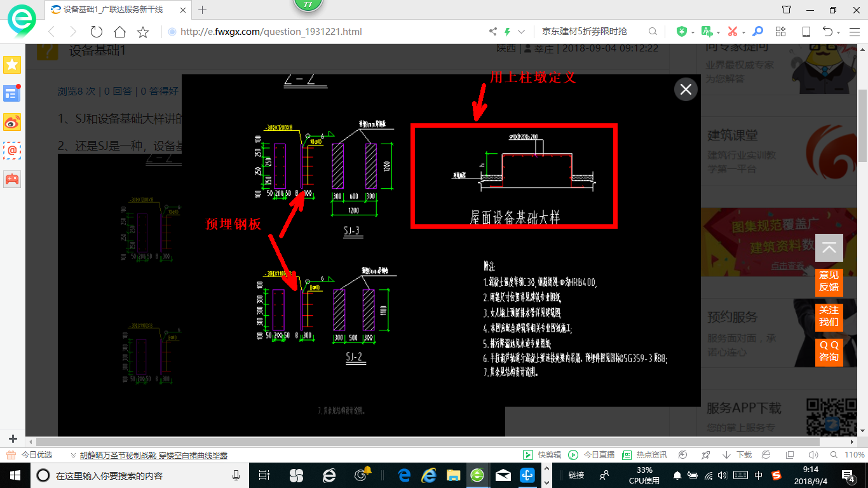Open 下载 downloads in status bar
Image resolution: width=868 pixels, height=488 pixels.
[x=738, y=455]
